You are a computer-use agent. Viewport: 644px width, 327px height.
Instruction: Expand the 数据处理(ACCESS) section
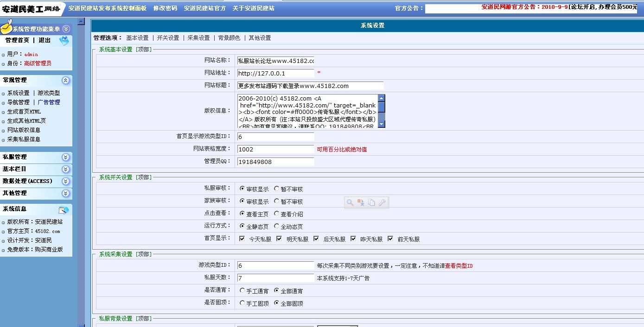tap(65, 181)
